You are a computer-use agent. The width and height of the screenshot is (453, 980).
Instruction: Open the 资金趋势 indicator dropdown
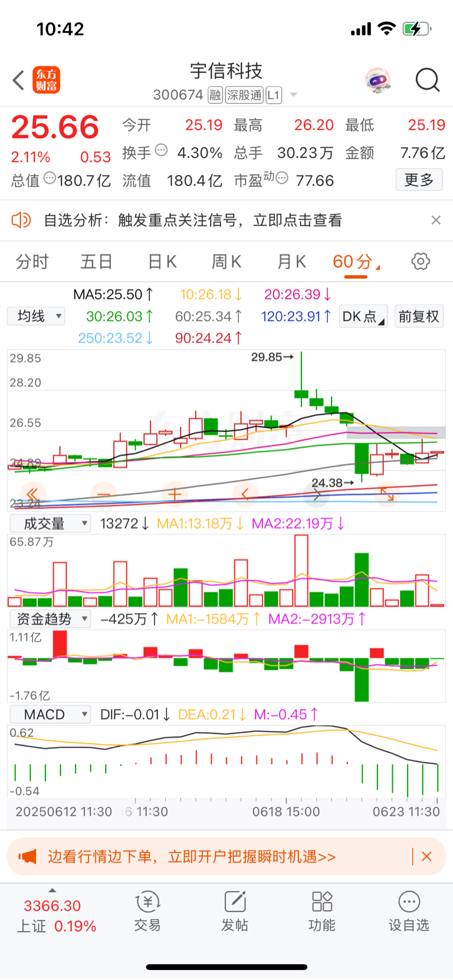point(51,619)
